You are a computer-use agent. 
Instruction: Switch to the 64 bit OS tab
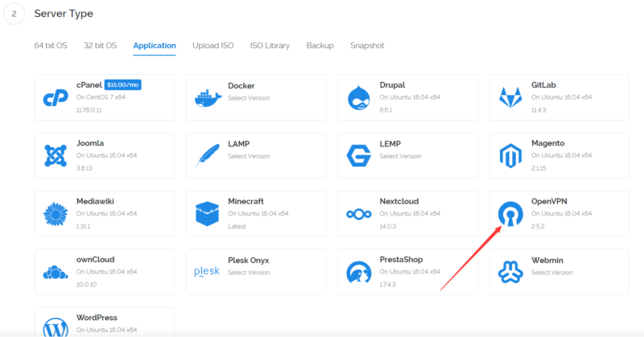click(x=50, y=46)
